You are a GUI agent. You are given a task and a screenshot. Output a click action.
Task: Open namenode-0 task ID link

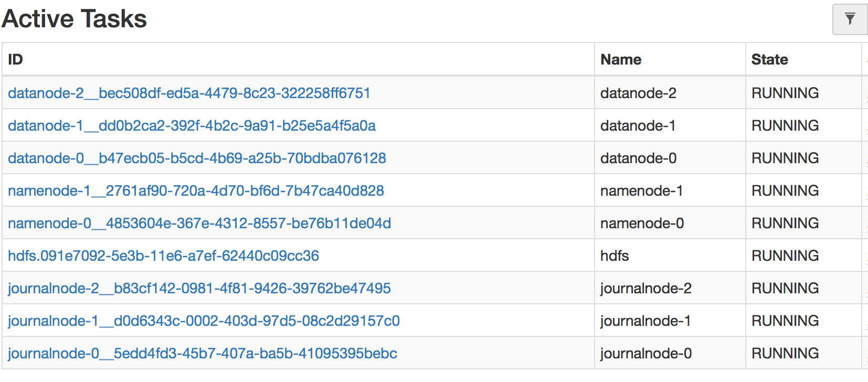point(199,224)
